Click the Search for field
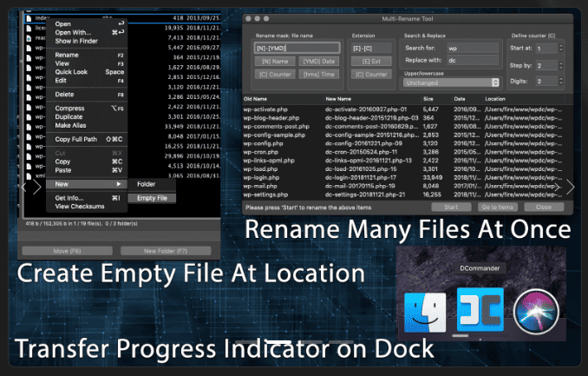Viewport: 588px width, 376px height. click(473, 48)
